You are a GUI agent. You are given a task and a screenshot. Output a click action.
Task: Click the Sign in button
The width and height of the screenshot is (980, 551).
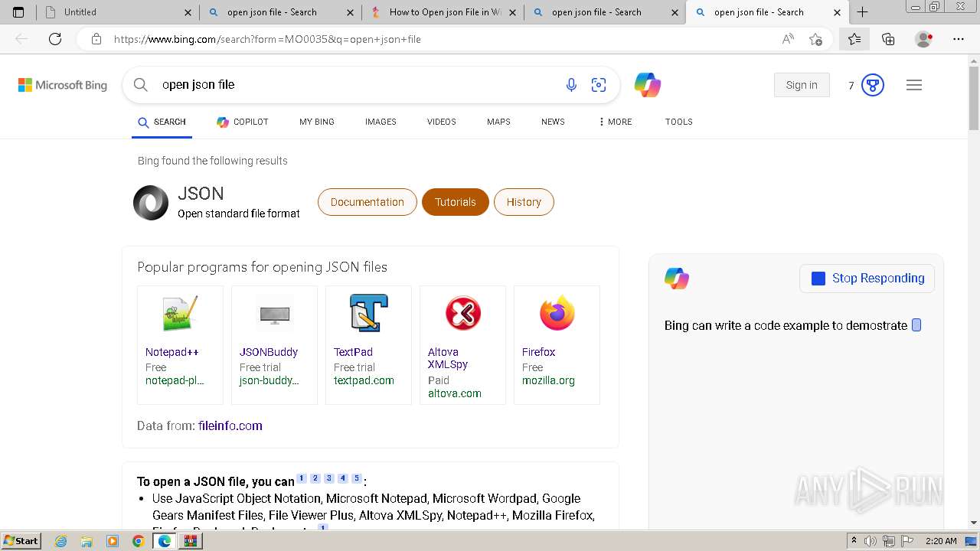coord(802,85)
